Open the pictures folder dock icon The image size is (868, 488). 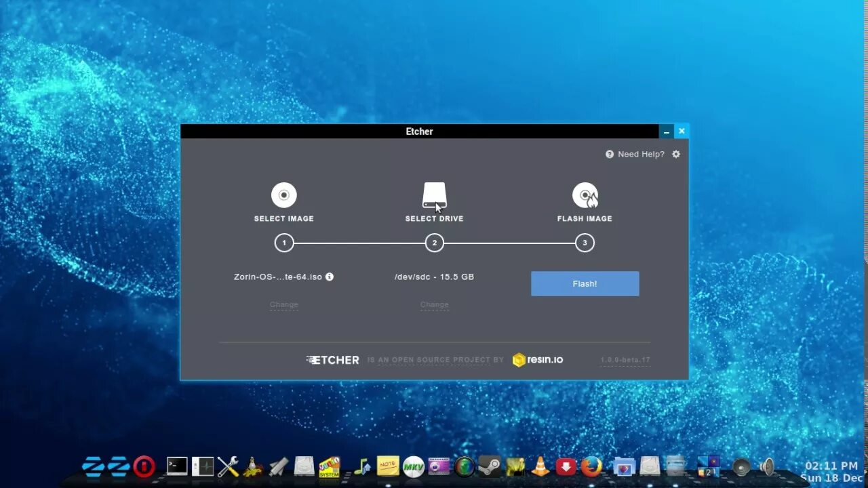tap(625, 466)
